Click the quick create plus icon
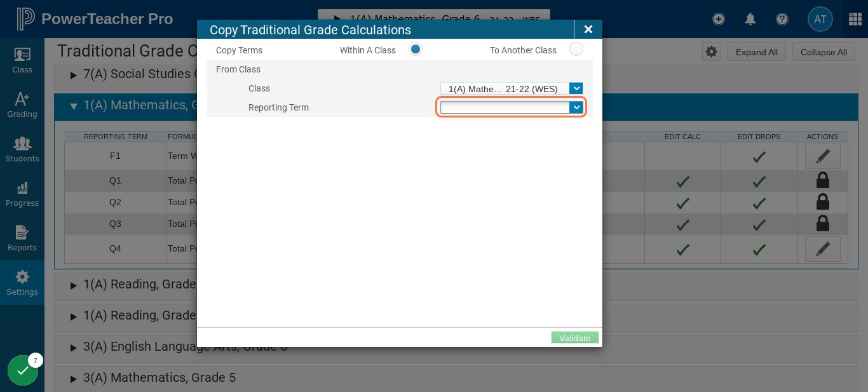 [719, 19]
